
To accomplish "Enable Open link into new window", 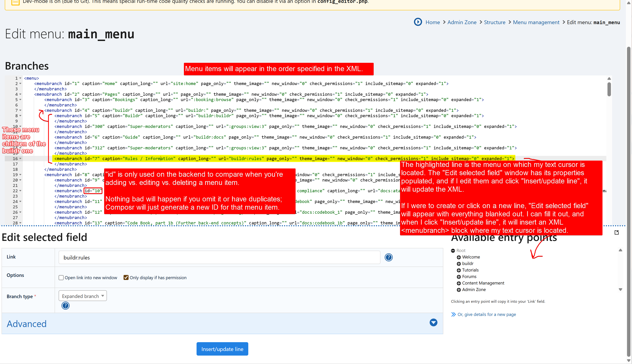I will click(x=61, y=277).
